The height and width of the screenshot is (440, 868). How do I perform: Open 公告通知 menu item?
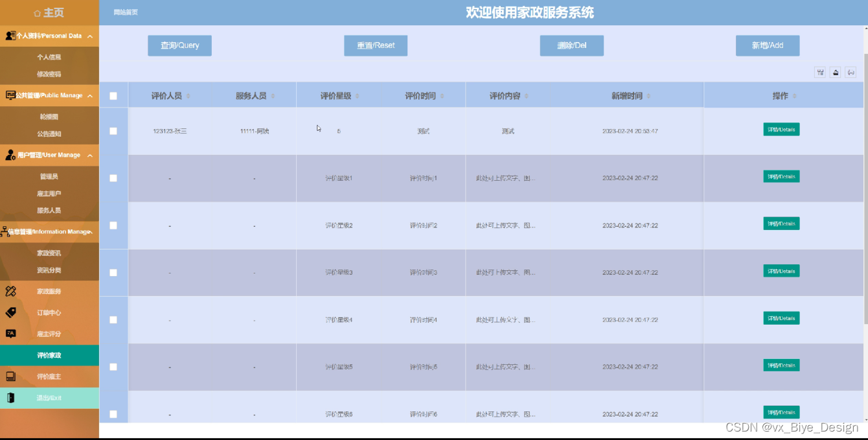[49, 134]
